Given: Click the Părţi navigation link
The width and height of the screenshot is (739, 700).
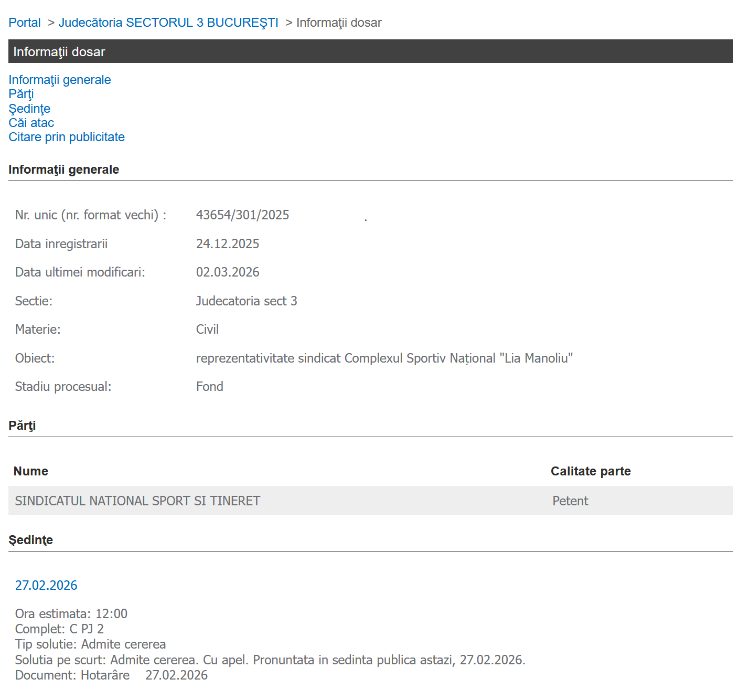Looking at the screenshot, I should click(21, 94).
